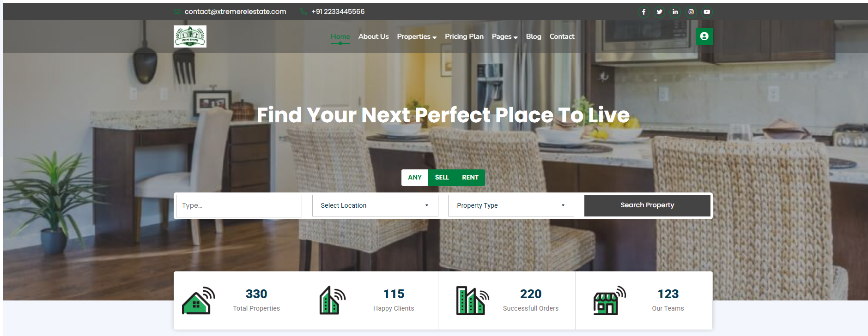Image resolution: width=868 pixels, height=336 pixels.
Task: Open the Facebook social icon
Action: click(x=643, y=12)
